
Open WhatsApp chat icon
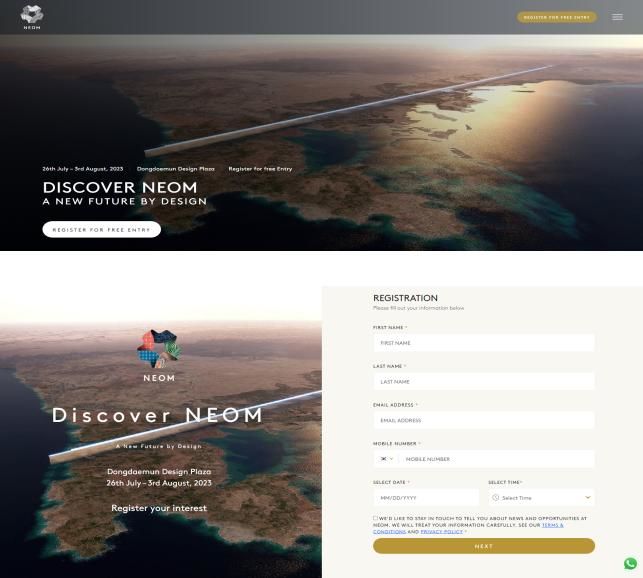(x=630, y=563)
